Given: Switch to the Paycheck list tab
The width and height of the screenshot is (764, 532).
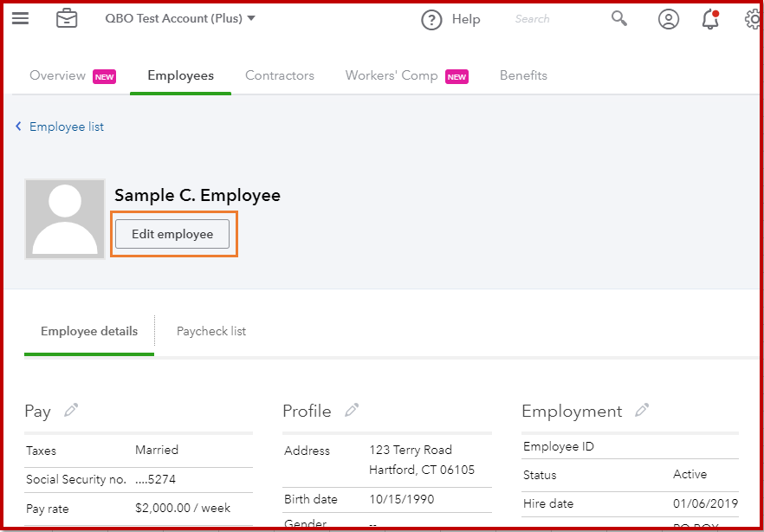Looking at the screenshot, I should point(211,331).
